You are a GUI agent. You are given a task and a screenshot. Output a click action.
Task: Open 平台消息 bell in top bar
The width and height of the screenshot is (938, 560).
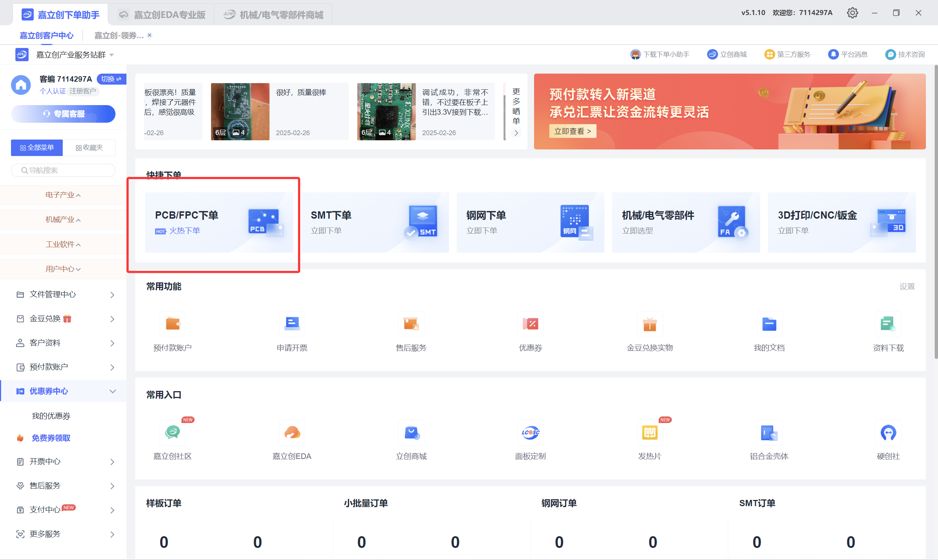pyautogui.click(x=847, y=54)
